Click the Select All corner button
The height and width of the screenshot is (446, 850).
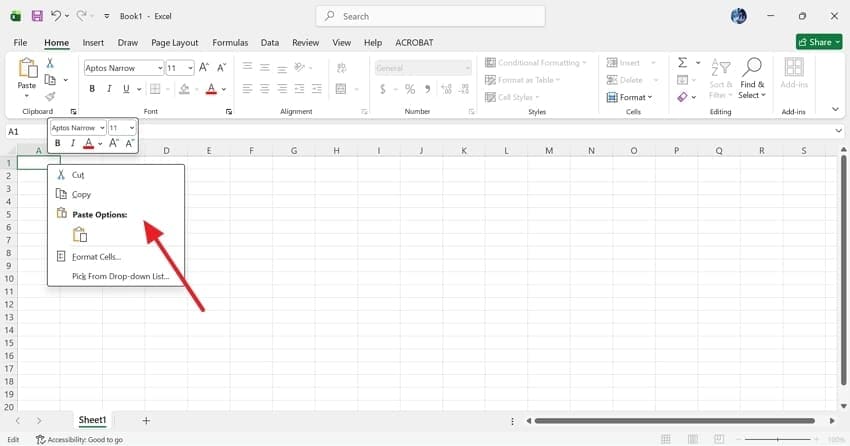pos(9,150)
